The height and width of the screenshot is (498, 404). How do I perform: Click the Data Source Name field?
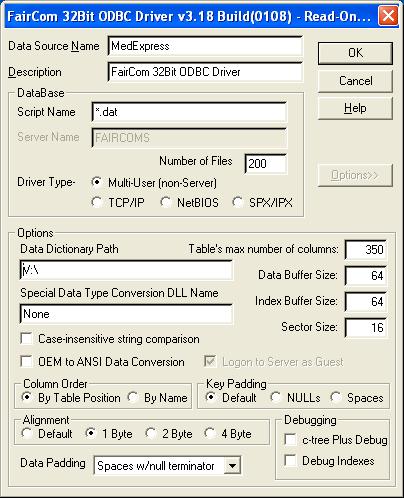[x=205, y=46]
